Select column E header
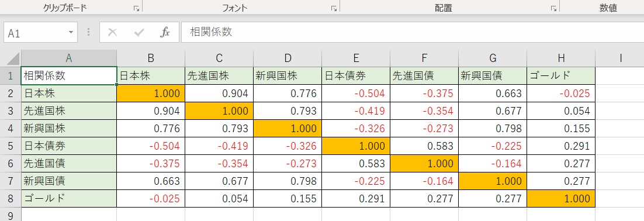Screen dimensions: 644x221 (x=356, y=58)
